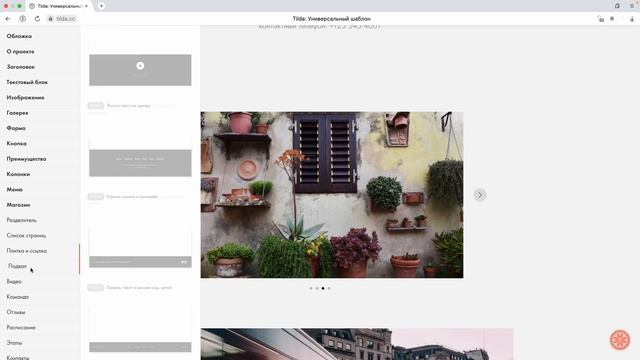Open the Текстовый блок category
Viewport: 640px width, 360px height.
27,82
